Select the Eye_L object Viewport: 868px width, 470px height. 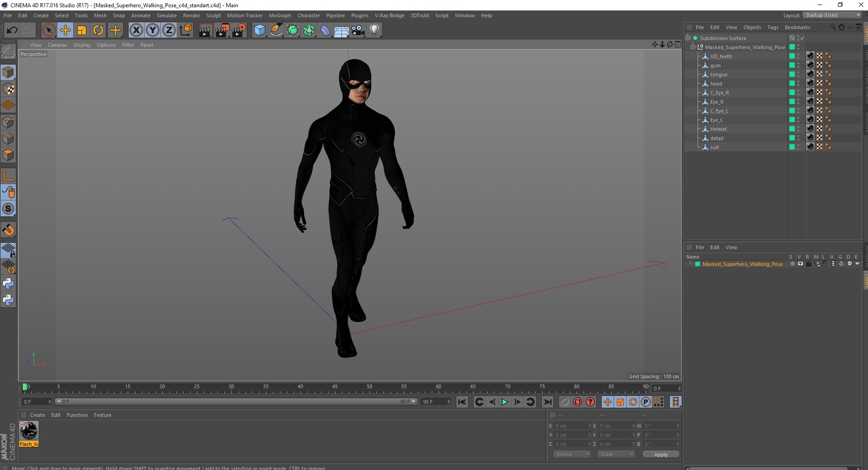[x=716, y=120]
